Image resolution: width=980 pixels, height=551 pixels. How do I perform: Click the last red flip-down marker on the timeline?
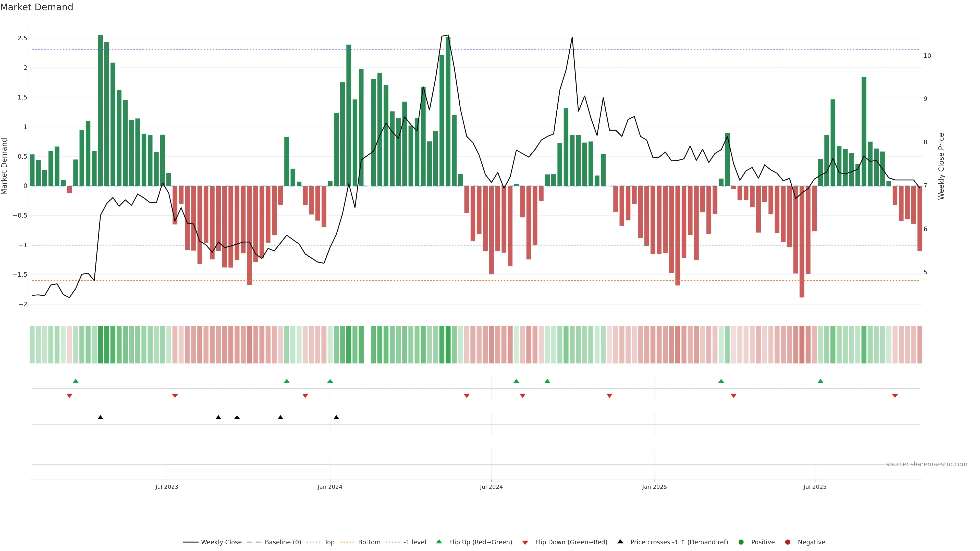tap(895, 396)
